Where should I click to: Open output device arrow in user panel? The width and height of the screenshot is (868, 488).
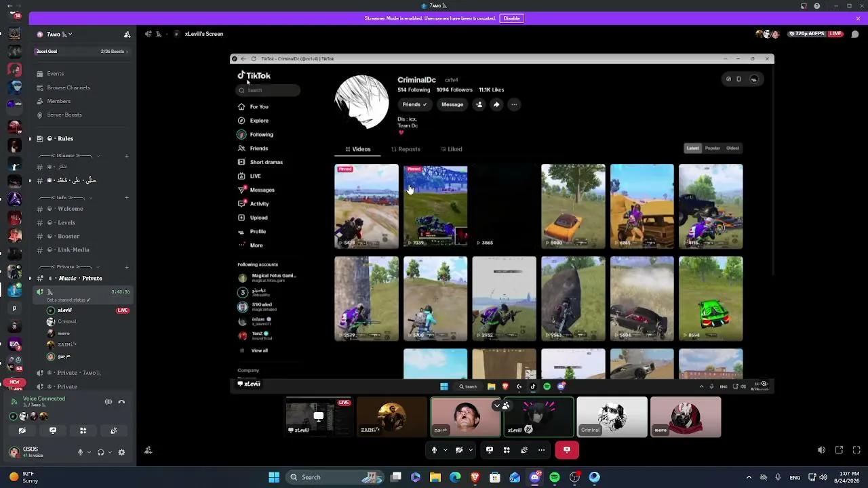pos(109,452)
